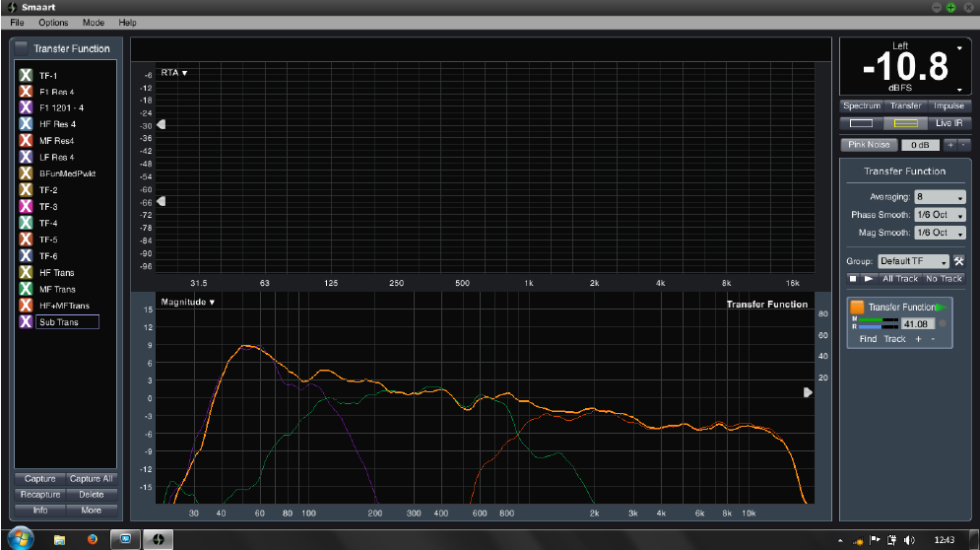Click the Capture All button
This screenshot has height=550, width=980.
(x=91, y=479)
